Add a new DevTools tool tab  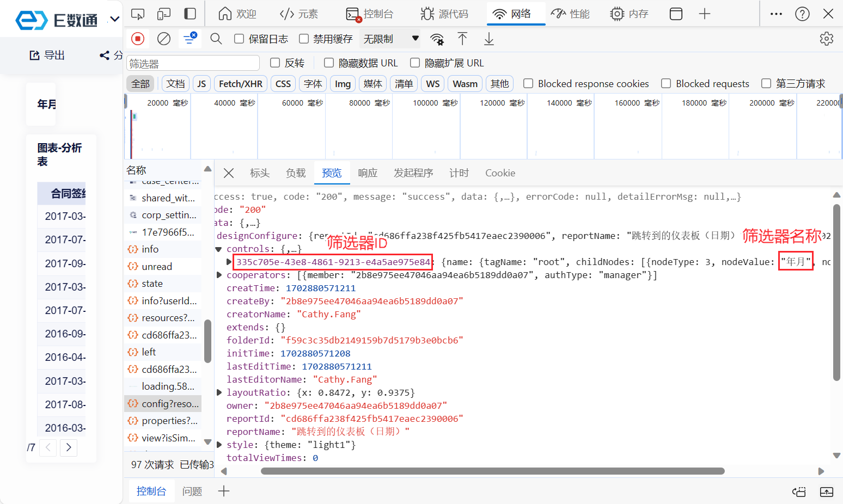[x=705, y=14]
